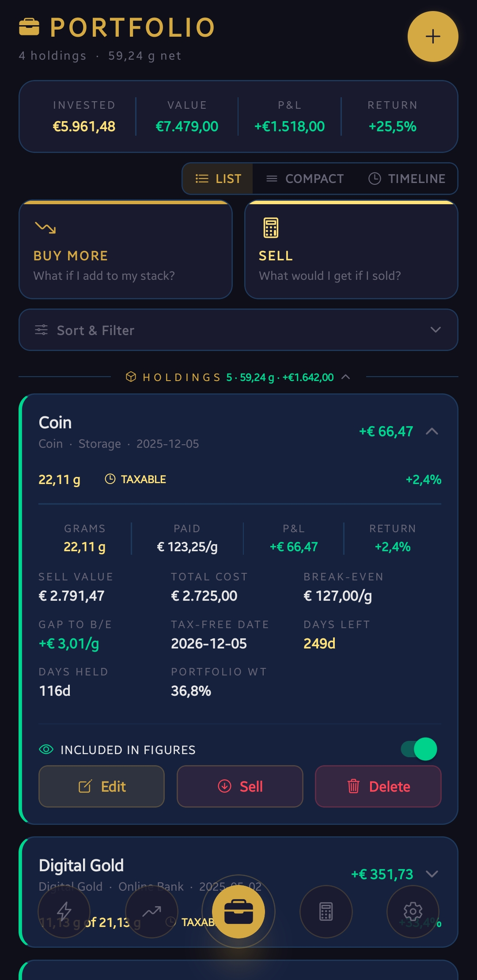Viewport: 477px width, 980px height.
Task: Open the Settings gear in bottom nav
Action: tap(413, 911)
